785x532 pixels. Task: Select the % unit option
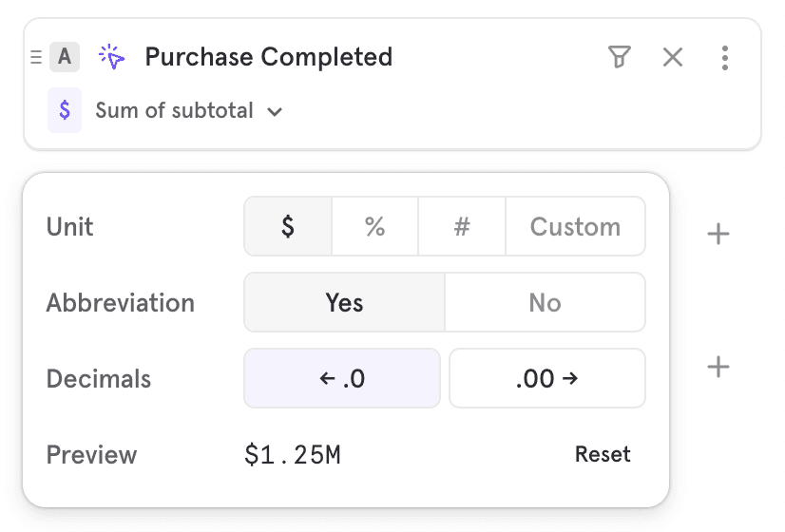tap(374, 227)
